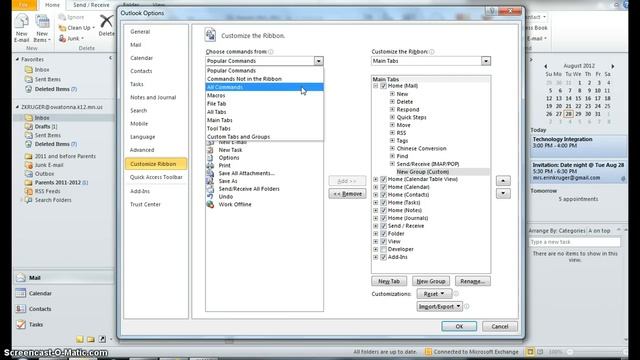
Task: Open the New Items ribbon icon
Action: [x=42, y=22]
